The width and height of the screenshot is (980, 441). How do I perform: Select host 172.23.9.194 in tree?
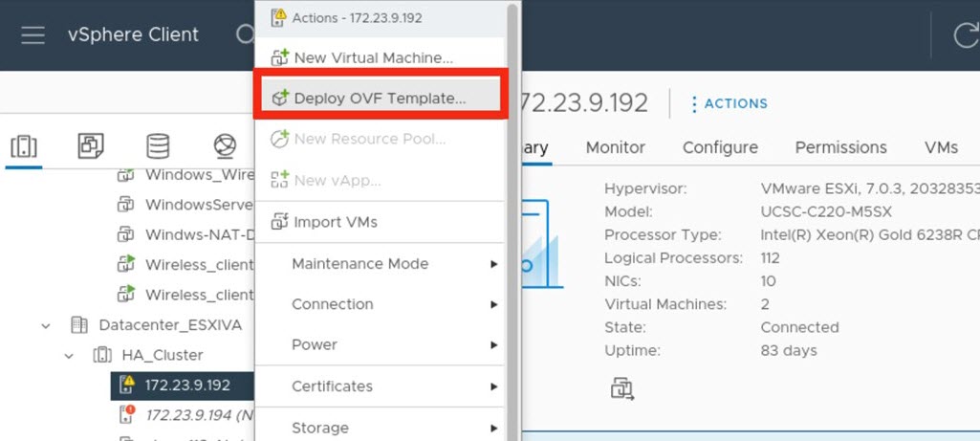pos(198,415)
